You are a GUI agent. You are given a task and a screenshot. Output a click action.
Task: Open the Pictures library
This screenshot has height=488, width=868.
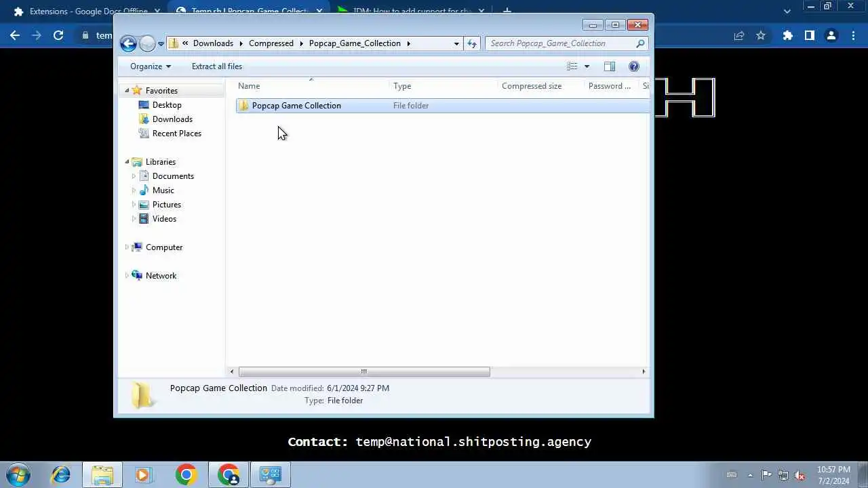click(x=167, y=205)
